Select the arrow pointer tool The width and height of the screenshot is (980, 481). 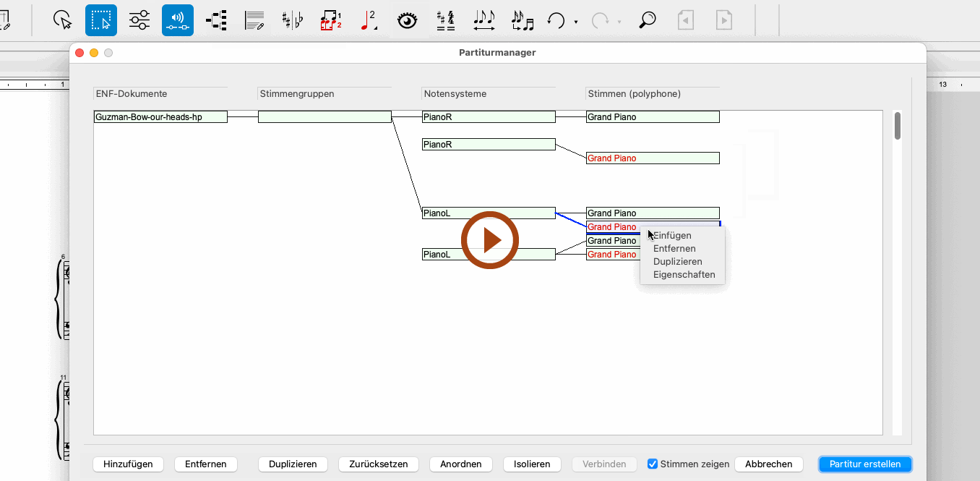coord(64,20)
